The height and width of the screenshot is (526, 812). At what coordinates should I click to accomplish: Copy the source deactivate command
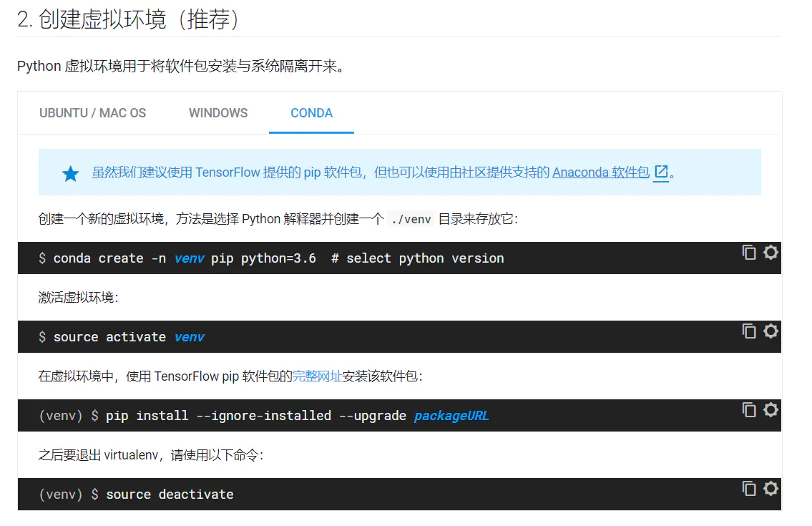(749, 489)
